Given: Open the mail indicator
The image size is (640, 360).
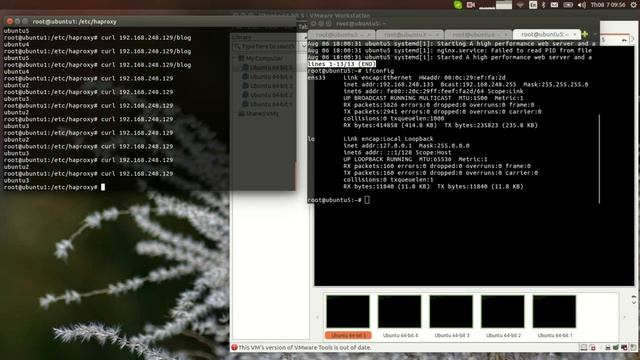Looking at the screenshot, I should tap(554, 5).
